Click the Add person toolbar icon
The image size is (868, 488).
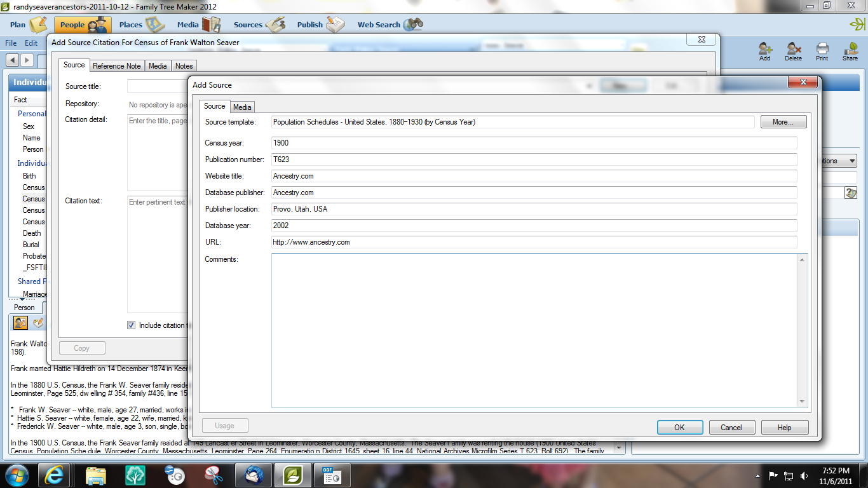tap(765, 51)
